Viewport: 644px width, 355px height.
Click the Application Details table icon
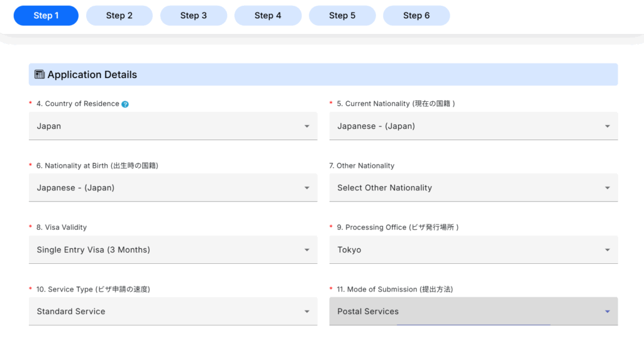(39, 74)
